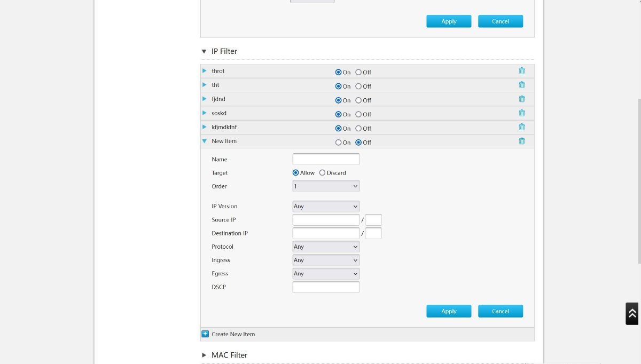Set New Item filter to On
The width and height of the screenshot is (641, 364).
click(338, 143)
